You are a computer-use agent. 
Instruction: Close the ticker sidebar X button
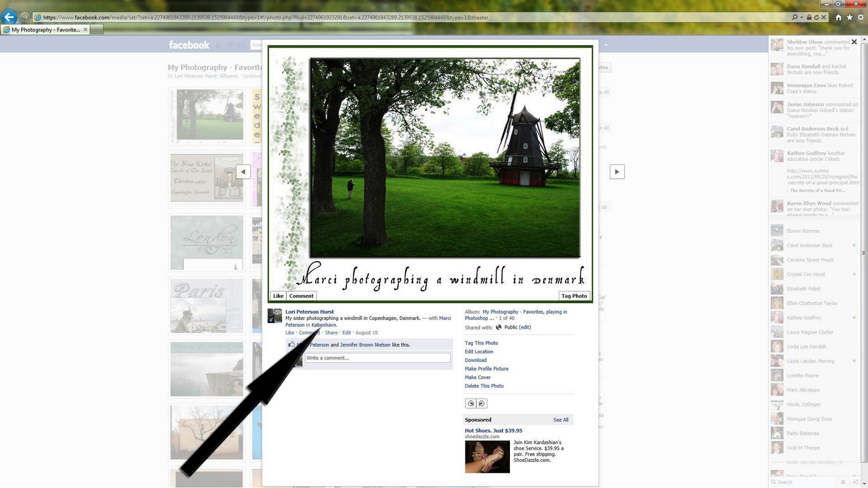point(854,42)
